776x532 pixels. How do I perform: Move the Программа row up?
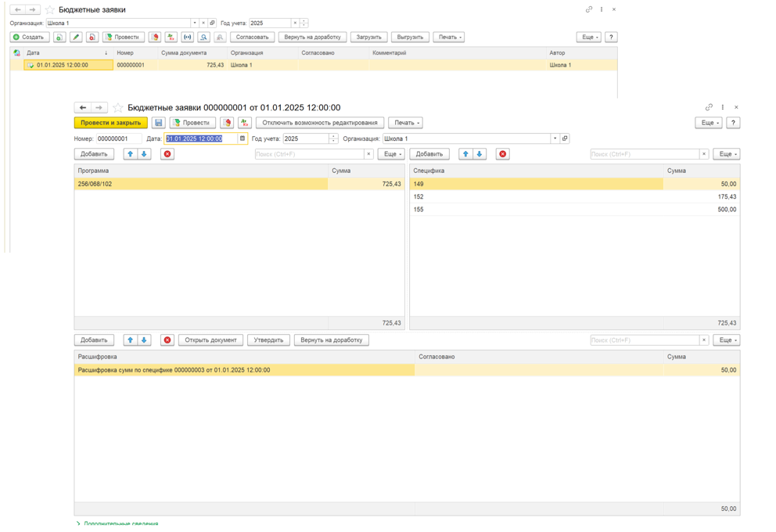(130, 154)
